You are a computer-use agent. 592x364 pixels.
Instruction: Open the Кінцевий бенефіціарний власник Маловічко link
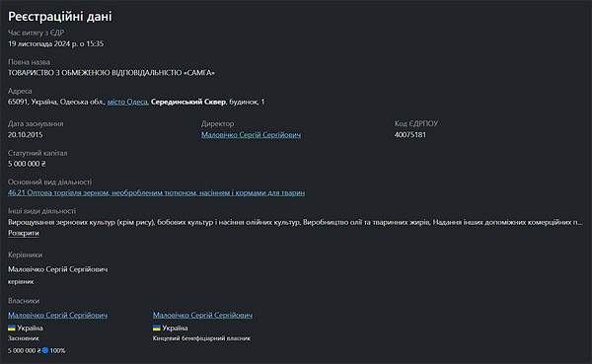point(202,315)
